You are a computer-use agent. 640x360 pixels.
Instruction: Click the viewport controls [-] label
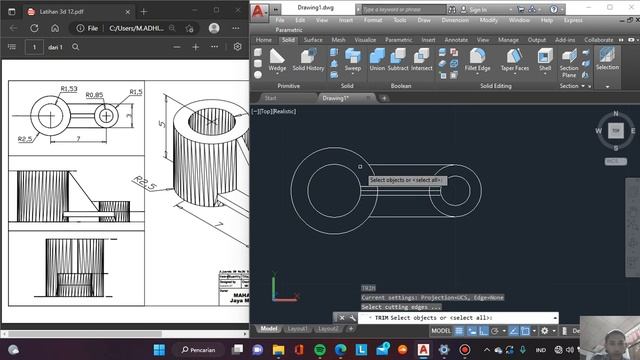point(255,111)
